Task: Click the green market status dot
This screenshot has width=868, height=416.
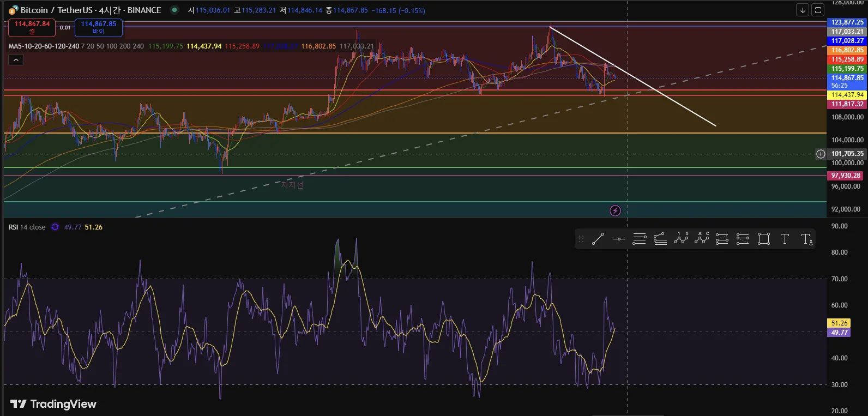Action: coord(174,10)
